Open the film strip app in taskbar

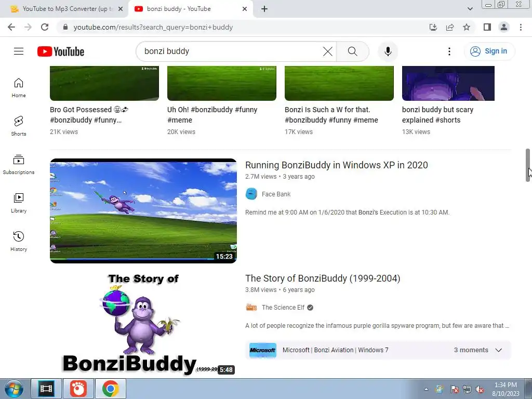pyautogui.click(x=46, y=389)
